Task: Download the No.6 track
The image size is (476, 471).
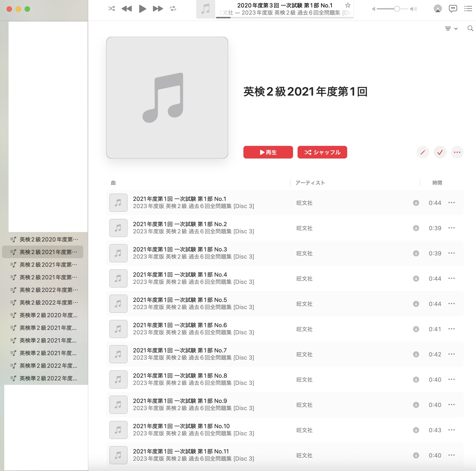Action: tap(416, 329)
